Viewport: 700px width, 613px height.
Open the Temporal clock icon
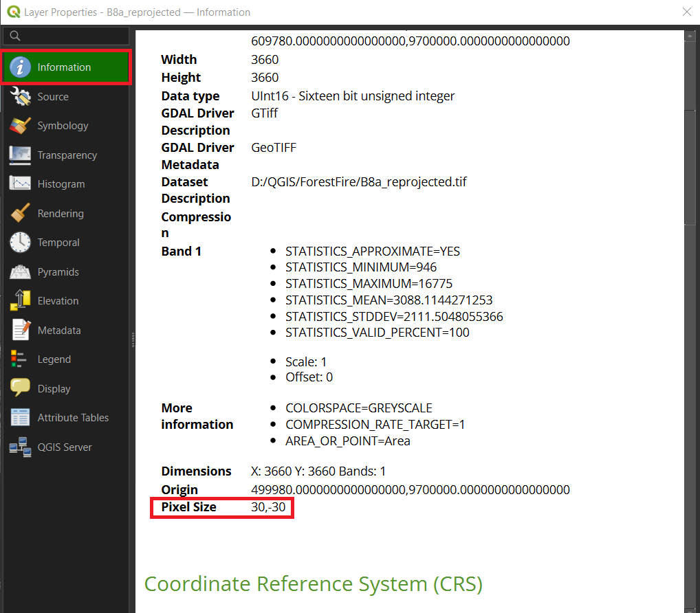[21, 243]
